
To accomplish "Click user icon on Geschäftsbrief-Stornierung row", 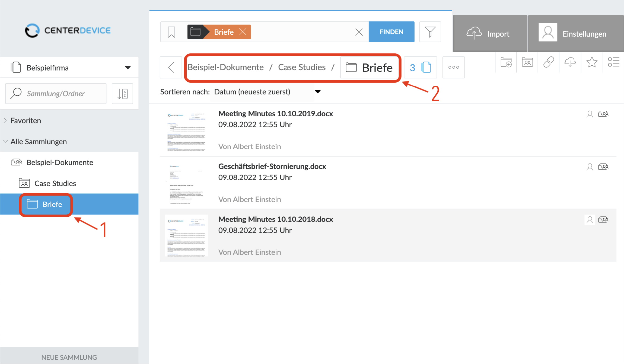I will click(590, 167).
